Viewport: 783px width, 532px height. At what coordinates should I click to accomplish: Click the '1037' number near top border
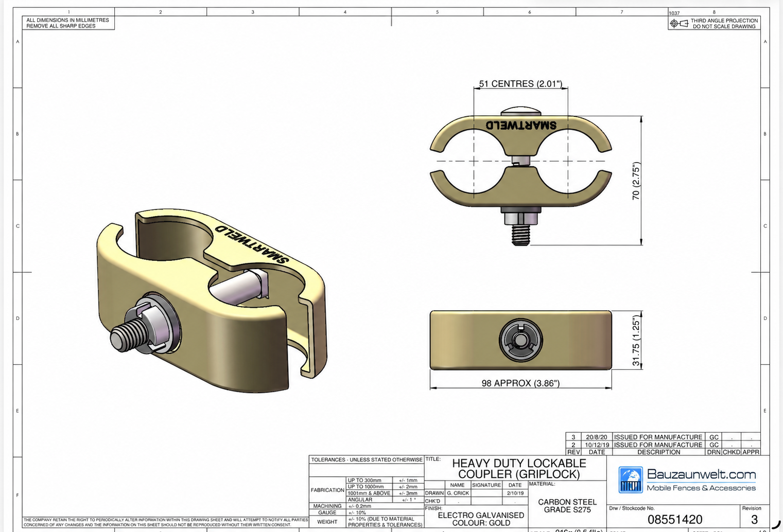pyautogui.click(x=674, y=13)
